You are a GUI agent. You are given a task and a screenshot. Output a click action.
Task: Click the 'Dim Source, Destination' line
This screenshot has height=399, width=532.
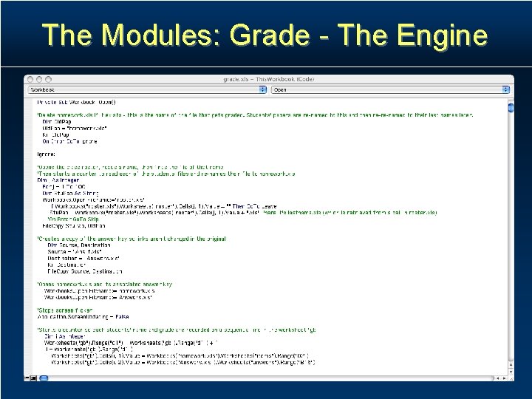click(x=79, y=245)
